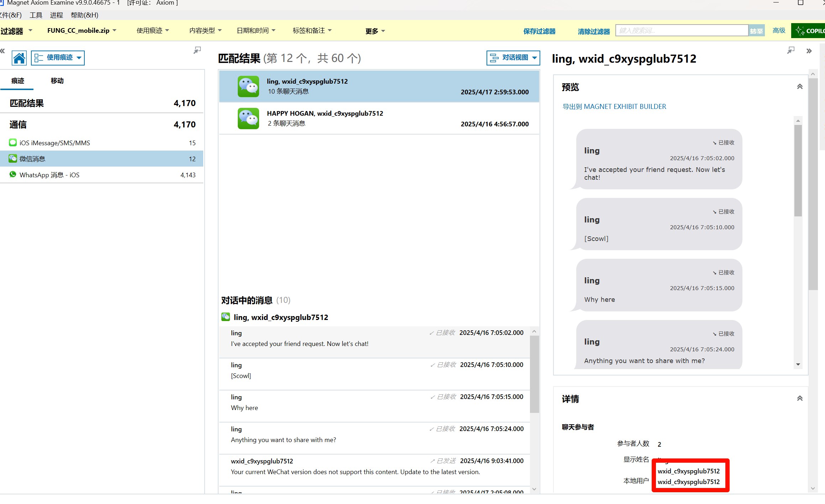Pin the left navigation panel
This screenshot has width=825, height=504.
tap(197, 50)
